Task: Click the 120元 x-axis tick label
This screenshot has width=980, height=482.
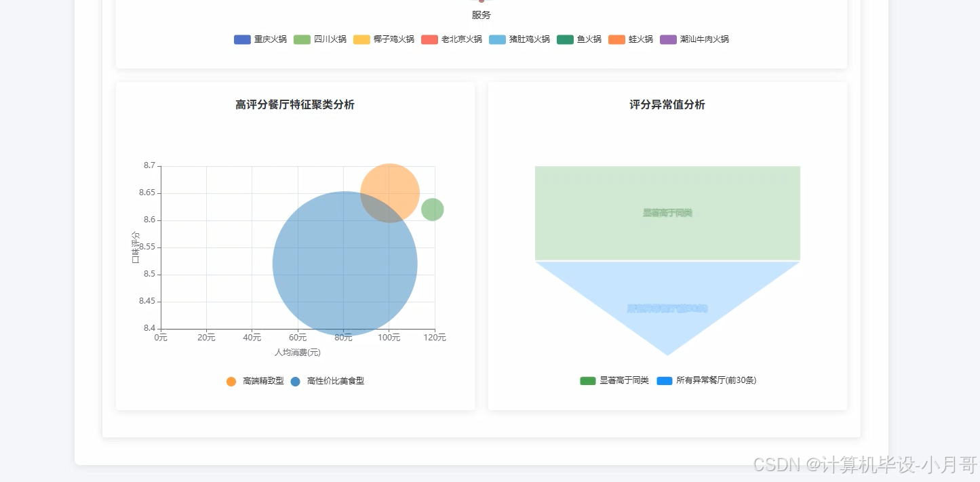Action: tap(435, 338)
